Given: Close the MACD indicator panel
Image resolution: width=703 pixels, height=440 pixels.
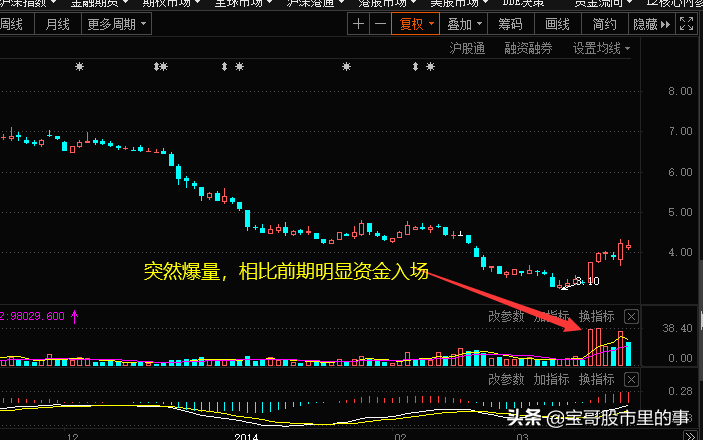Looking at the screenshot, I should 631,380.
